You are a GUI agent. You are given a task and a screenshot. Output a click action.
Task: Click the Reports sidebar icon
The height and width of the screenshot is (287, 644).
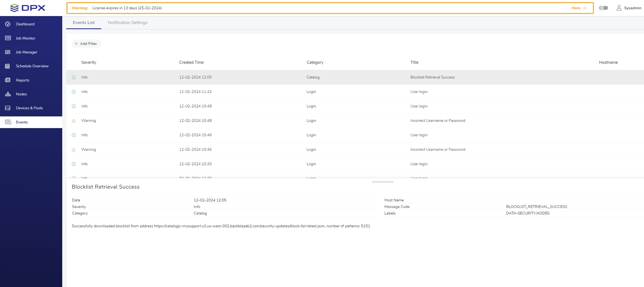click(8, 80)
